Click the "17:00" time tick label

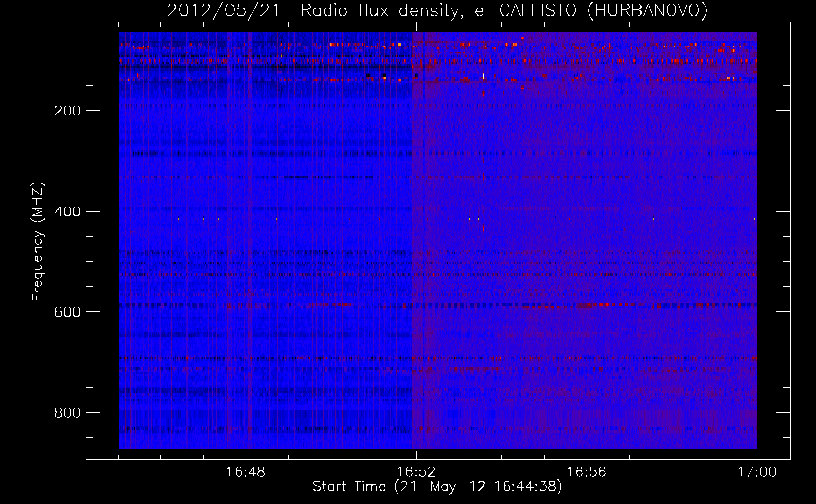[757, 472]
